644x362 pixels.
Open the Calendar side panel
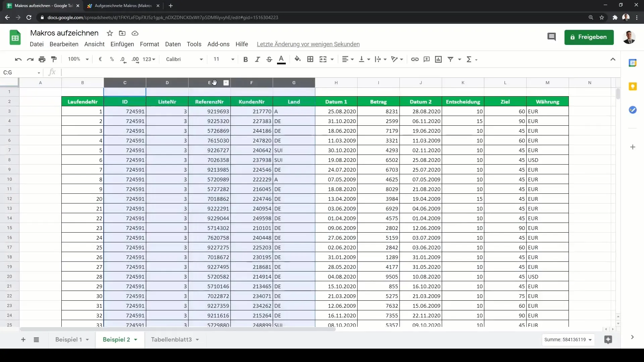pyautogui.click(x=633, y=63)
